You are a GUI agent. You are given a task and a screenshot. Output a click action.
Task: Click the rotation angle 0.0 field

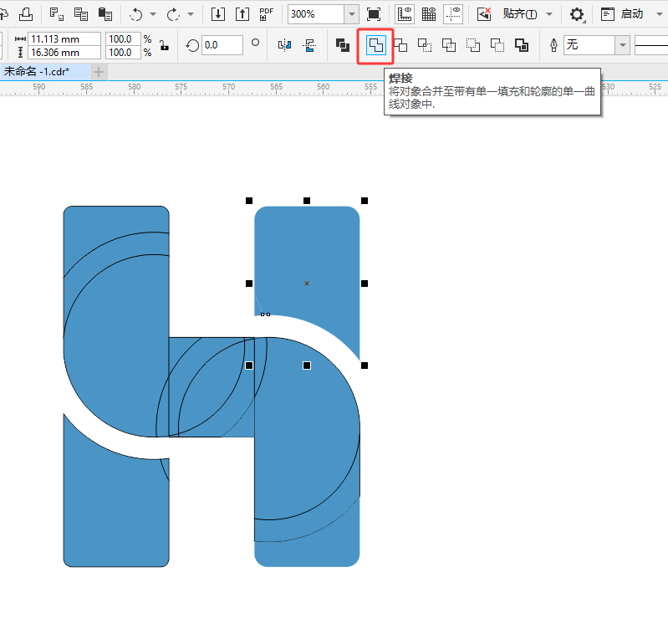(222, 45)
